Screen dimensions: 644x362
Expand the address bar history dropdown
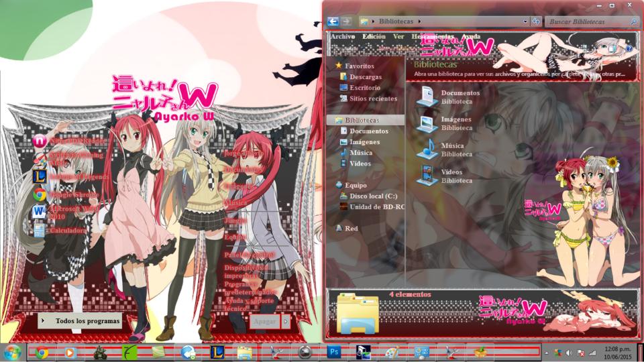525,21
